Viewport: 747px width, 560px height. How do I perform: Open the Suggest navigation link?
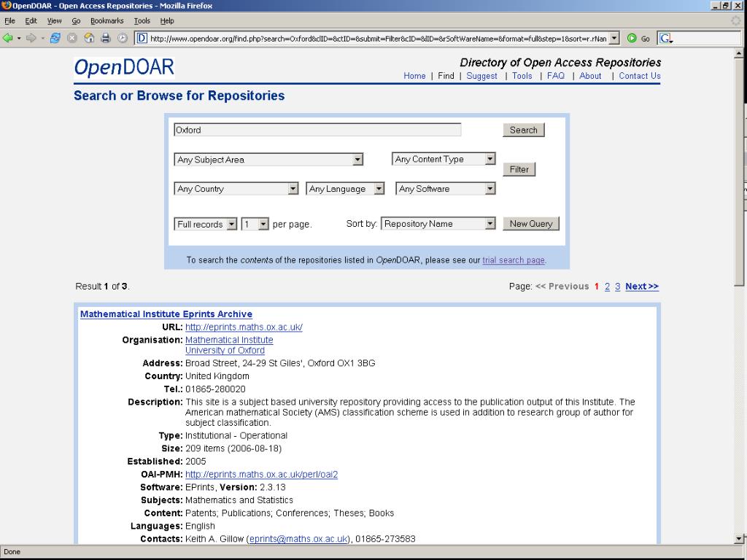(481, 76)
